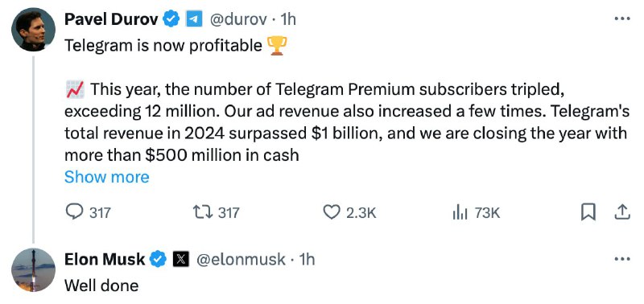
Task: Click Pavel Durov's blue verified badge
Action: point(171,18)
